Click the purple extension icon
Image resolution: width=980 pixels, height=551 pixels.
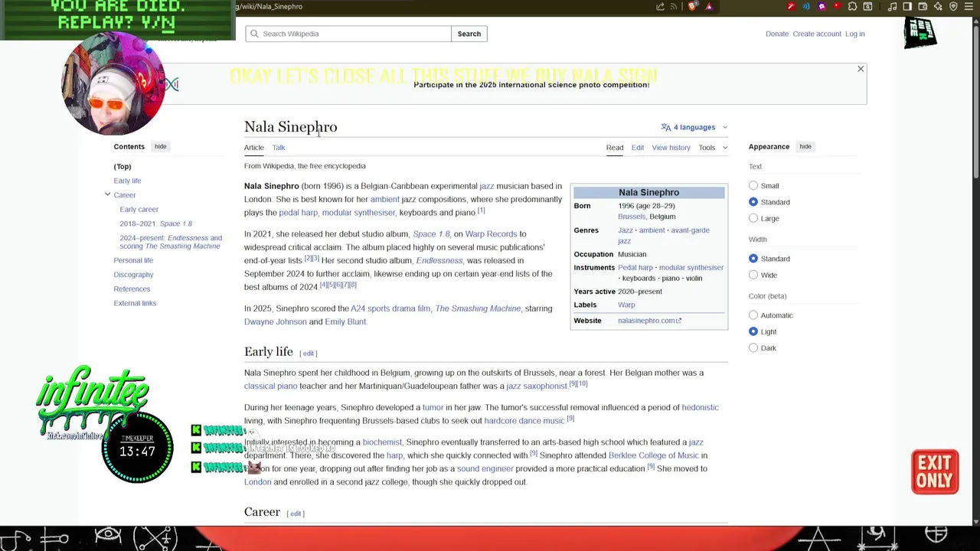point(822,6)
